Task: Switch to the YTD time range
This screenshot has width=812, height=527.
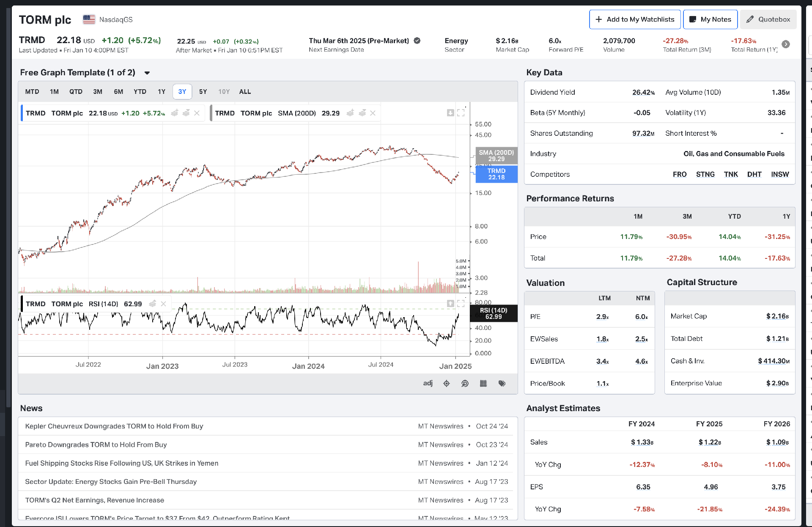Action: click(140, 91)
